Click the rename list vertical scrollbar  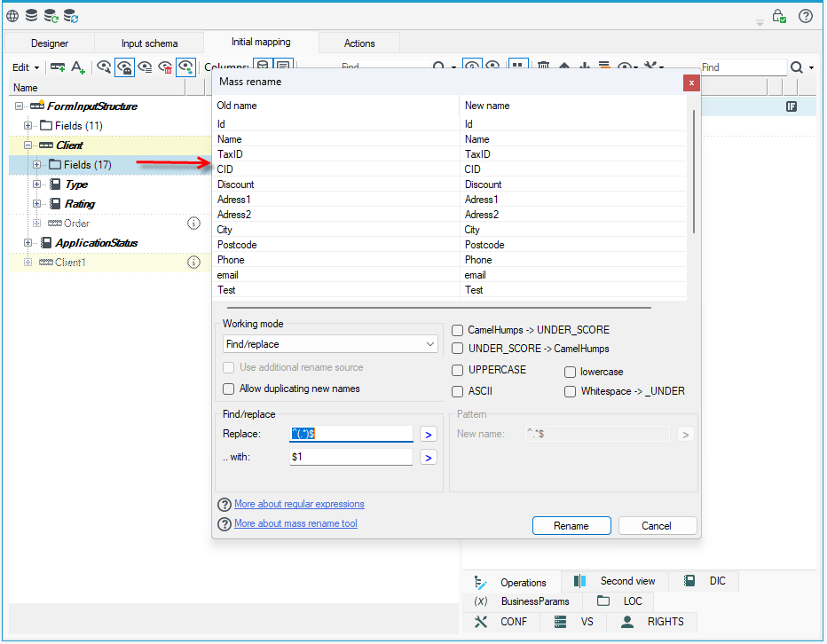pyautogui.click(x=694, y=171)
